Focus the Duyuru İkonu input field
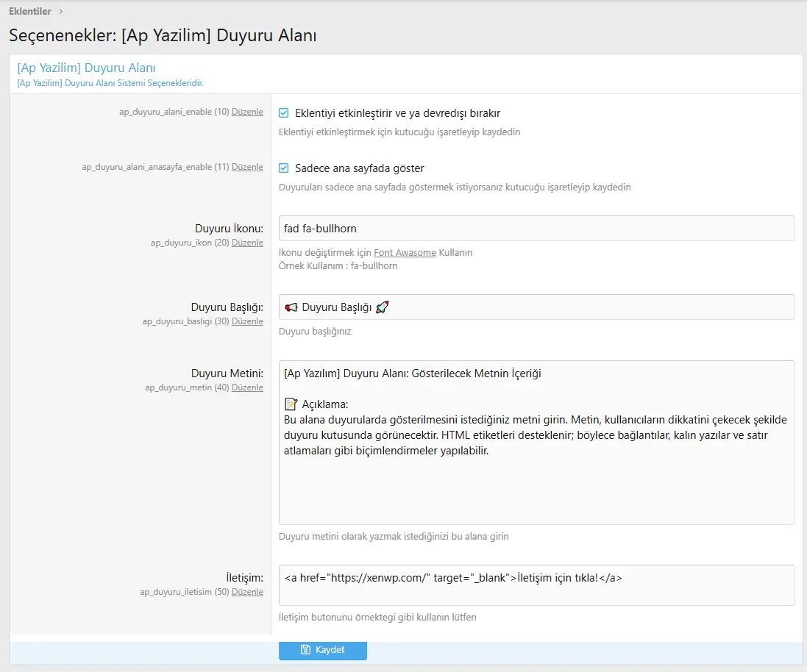This screenshot has height=672, width=807. click(x=536, y=229)
